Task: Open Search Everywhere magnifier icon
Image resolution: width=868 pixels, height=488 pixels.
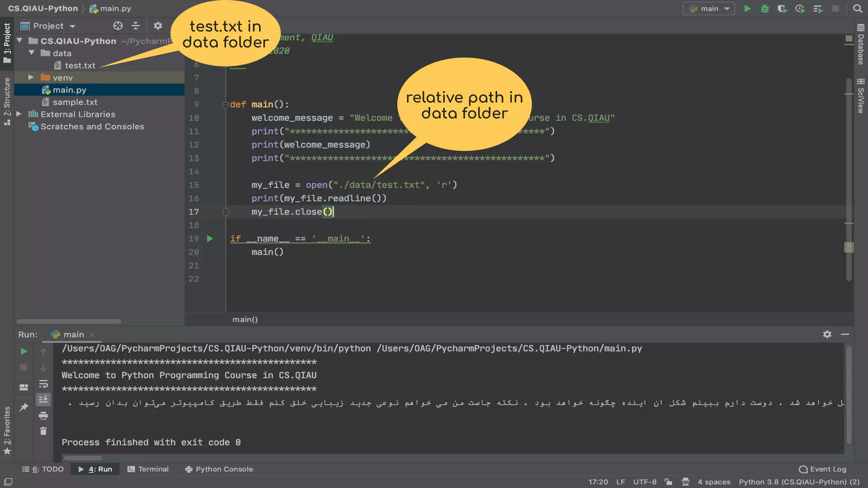Action: tap(857, 8)
